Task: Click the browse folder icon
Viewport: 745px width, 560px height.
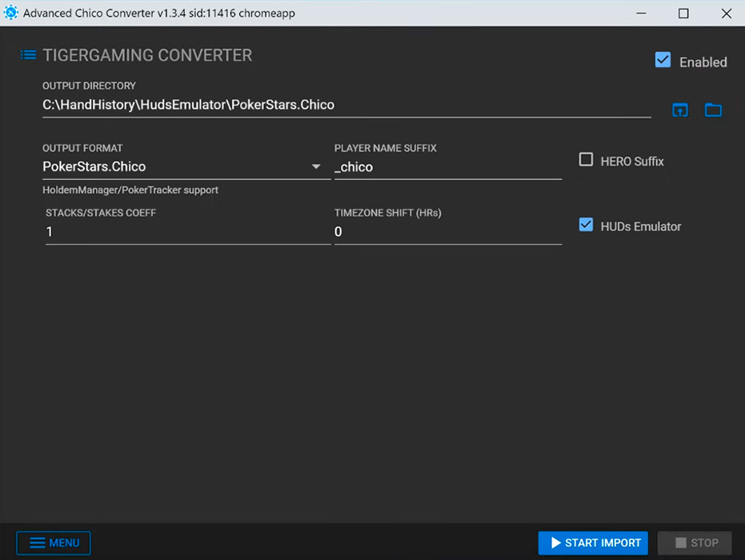Action: tap(712, 110)
